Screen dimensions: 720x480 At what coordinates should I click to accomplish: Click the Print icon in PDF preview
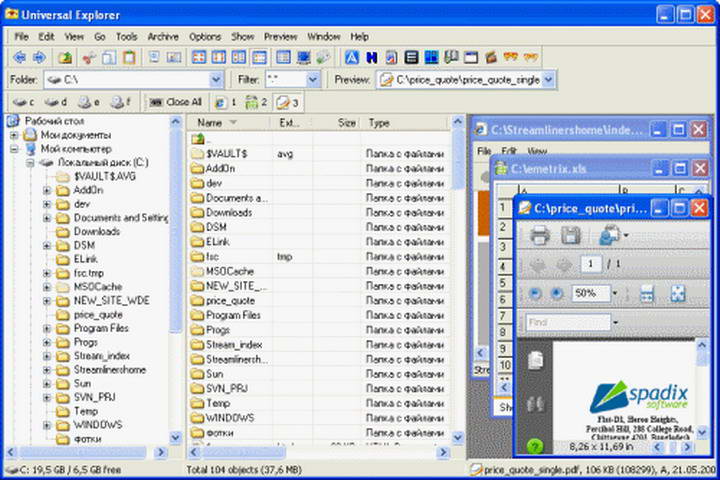tap(540, 236)
